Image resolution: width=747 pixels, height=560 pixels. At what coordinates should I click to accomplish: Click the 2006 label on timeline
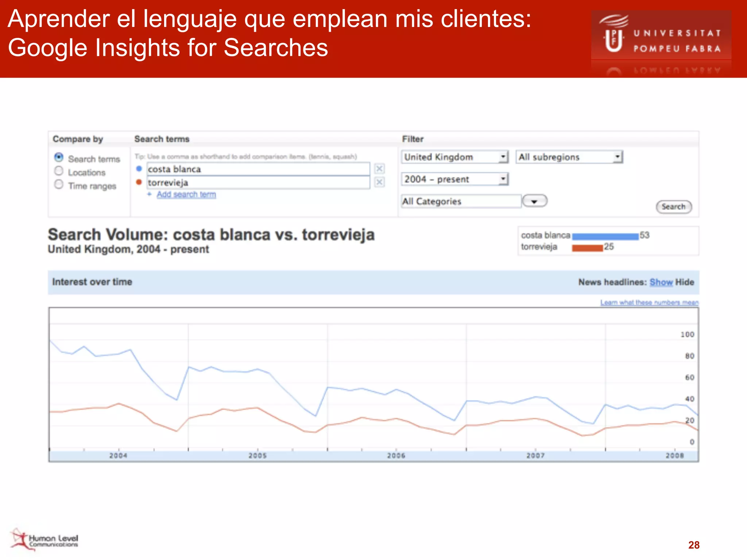[396, 456]
